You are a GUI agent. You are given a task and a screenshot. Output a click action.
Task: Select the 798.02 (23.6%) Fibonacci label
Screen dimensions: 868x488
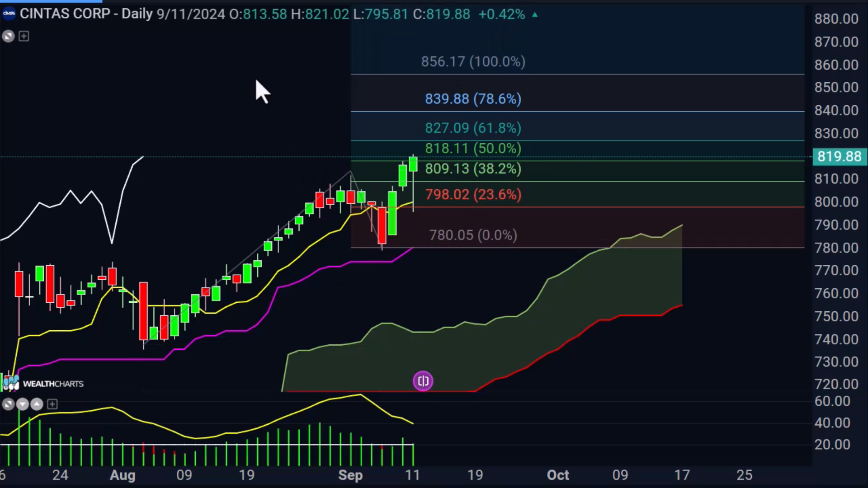coord(473,194)
